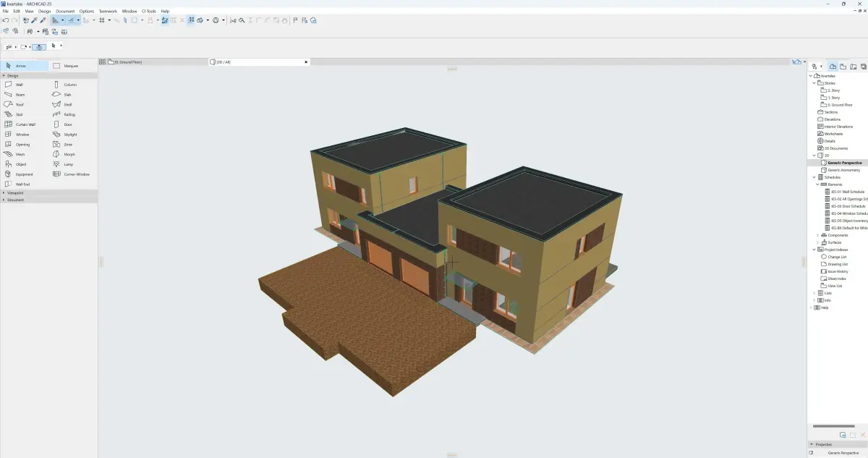Open the Sheet Index item
This screenshot has height=458, width=868.
[834, 279]
